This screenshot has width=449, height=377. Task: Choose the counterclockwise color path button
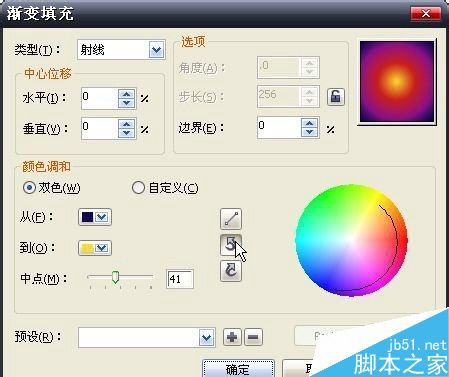[231, 245]
